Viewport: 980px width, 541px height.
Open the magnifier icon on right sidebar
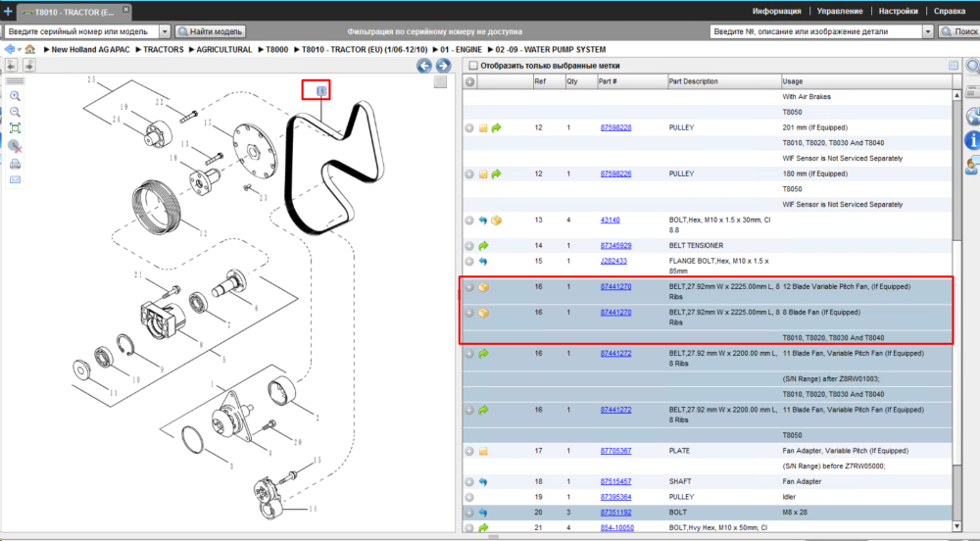(x=972, y=67)
